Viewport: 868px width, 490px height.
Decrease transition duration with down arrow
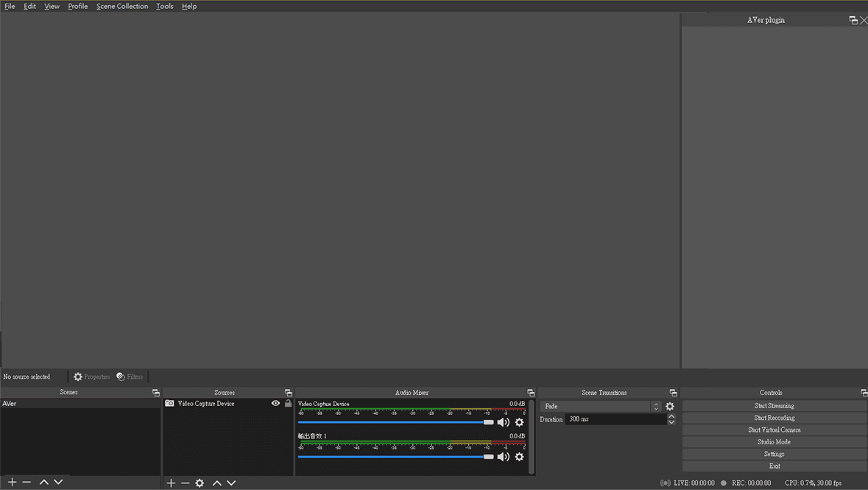[671, 421]
